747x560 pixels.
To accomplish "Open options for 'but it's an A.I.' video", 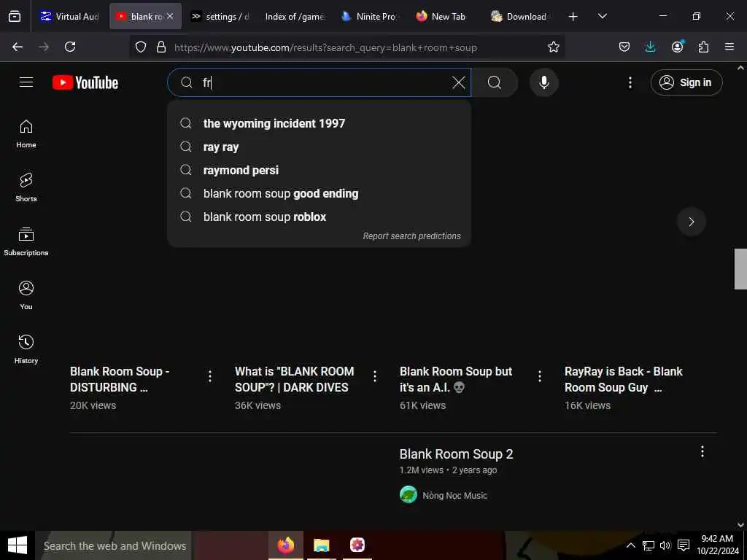I will 540,377.
